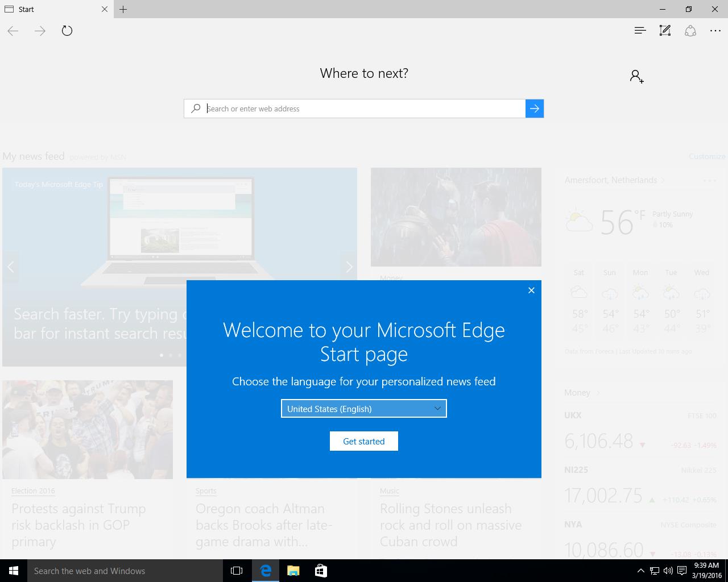Open the Trump protest photo thumbnail
728x582 pixels.
click(88, 430)
